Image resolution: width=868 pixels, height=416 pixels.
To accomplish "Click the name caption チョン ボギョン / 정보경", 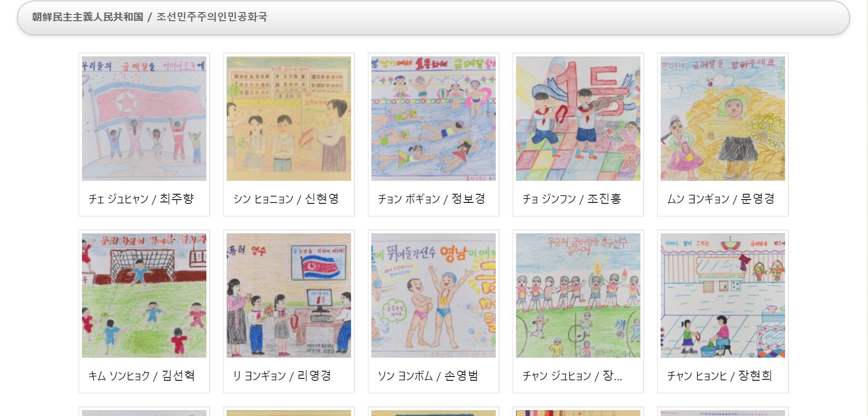I will coord(432,199).
